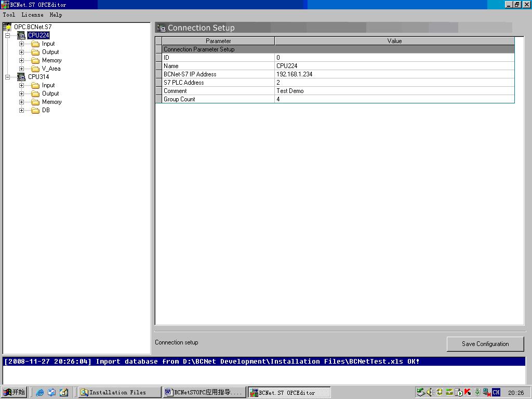The image size is (532, 399).
Task: Expand the Memory node under CPU224
Action: tap(21, 60)
